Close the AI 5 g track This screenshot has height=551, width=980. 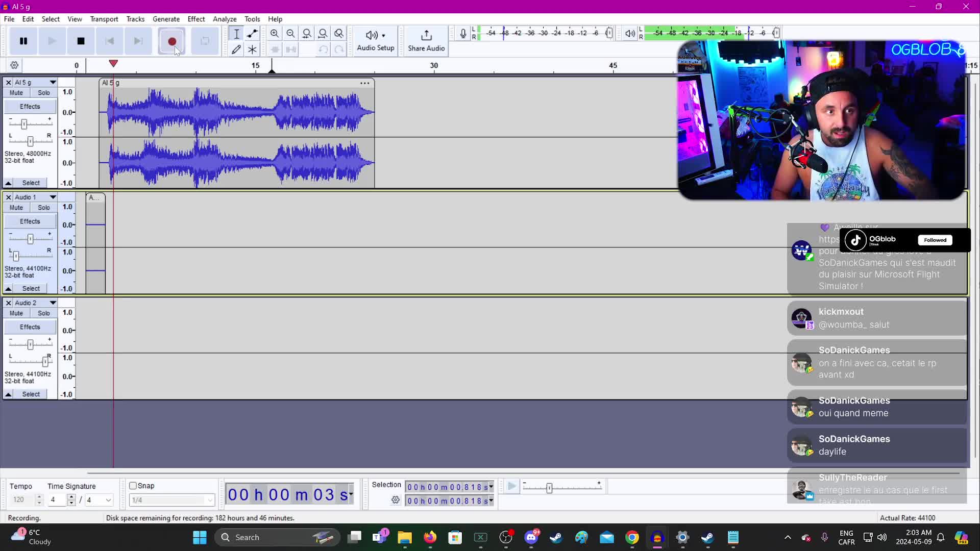[8, 82]
